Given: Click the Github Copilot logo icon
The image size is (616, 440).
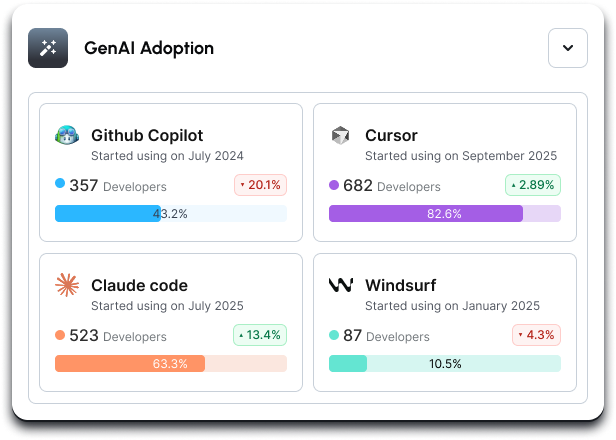Looking at the screenshot, I should tap(67, 136).
